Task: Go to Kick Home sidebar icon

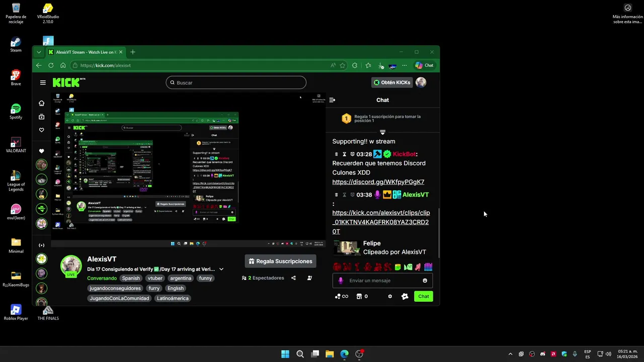Action: coord(41,103)
